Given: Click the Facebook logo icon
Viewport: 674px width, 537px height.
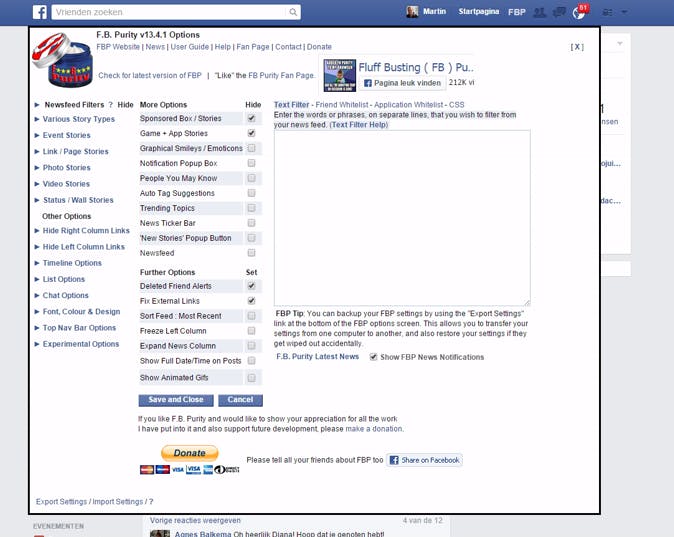Looking at the screenshot, I should (x=40, y=12).
